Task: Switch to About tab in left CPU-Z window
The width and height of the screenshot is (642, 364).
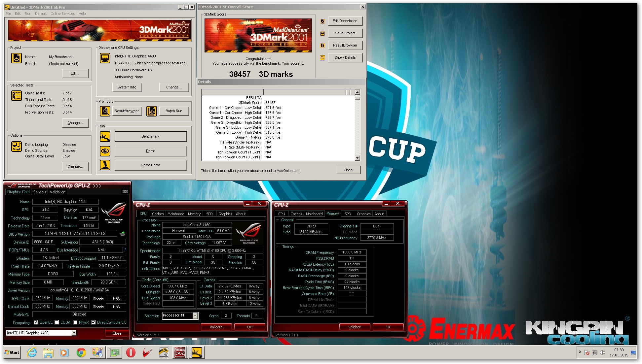Action: coord(241,214)
